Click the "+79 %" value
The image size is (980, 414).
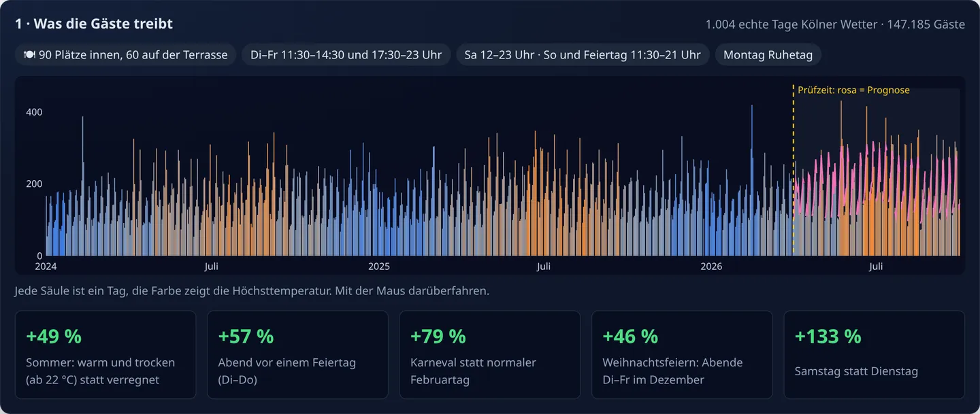coord(438,336)
